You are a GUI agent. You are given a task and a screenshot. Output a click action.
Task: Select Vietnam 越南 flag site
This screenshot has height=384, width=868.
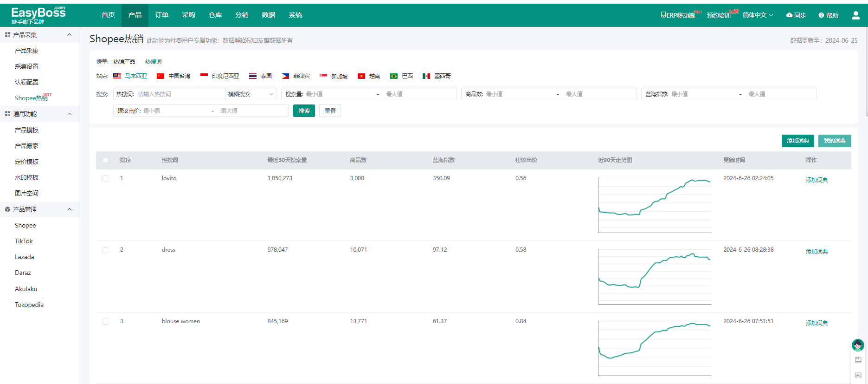click(x=369, y=76)
